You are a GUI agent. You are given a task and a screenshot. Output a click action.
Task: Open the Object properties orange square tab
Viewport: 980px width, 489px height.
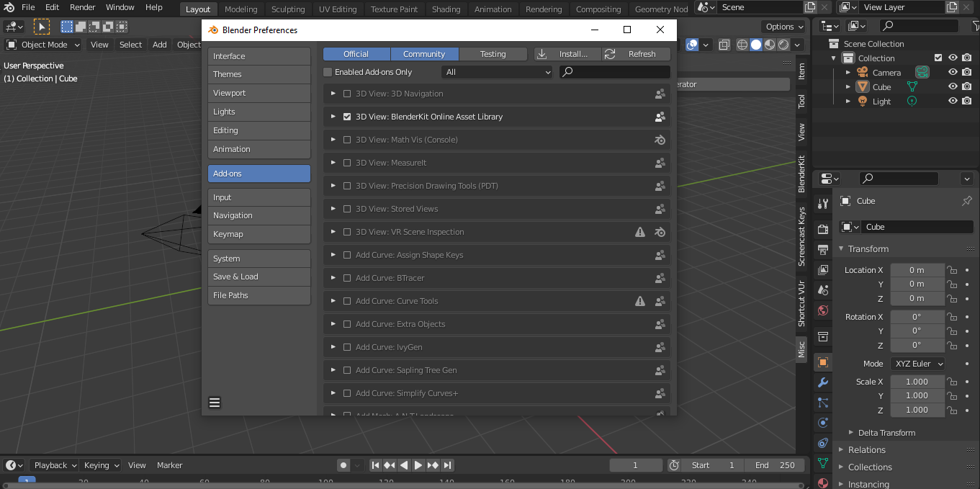point(823,362)
